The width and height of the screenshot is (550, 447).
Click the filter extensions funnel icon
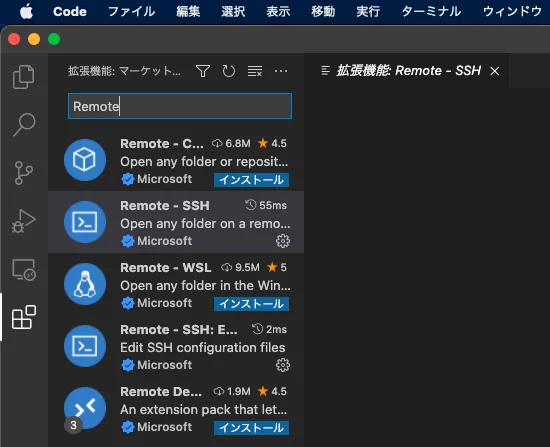203,71
